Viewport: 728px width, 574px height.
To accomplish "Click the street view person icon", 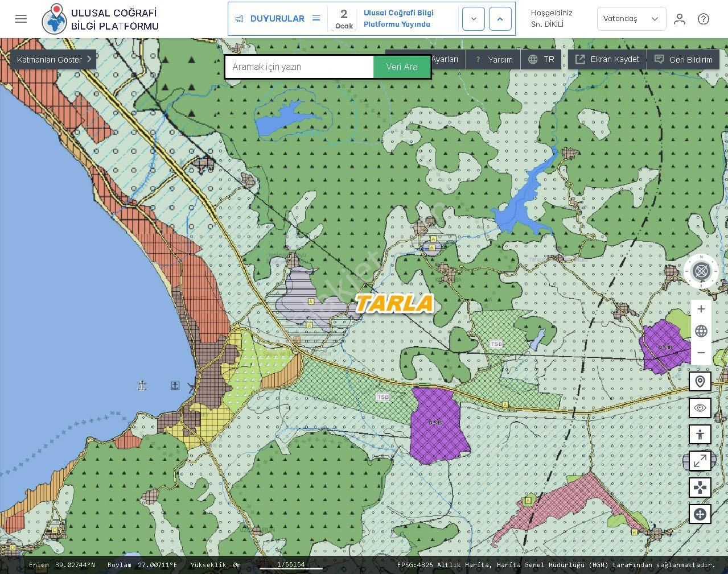I will click(700, 435).
